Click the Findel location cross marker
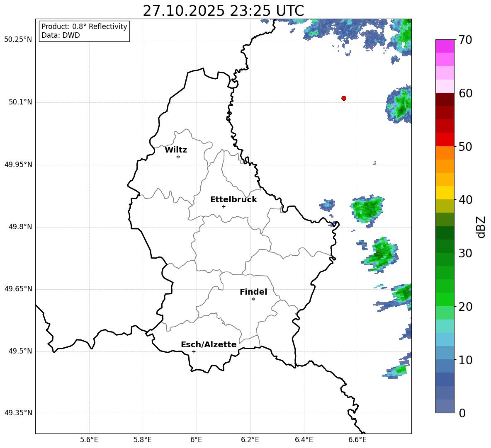491x448 pixels. (253, 299)
